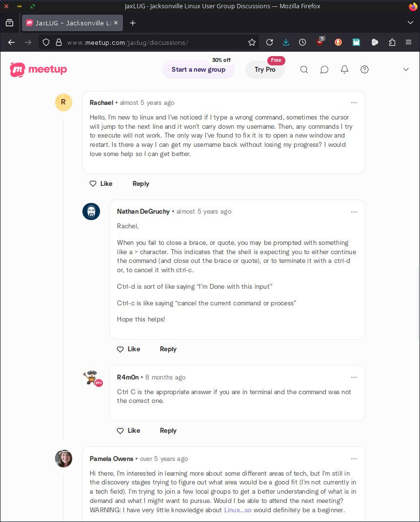The image size is (420, 522).
Task: Click the Try Pro button
Action: pyautogui.click(x=265, y=70)
